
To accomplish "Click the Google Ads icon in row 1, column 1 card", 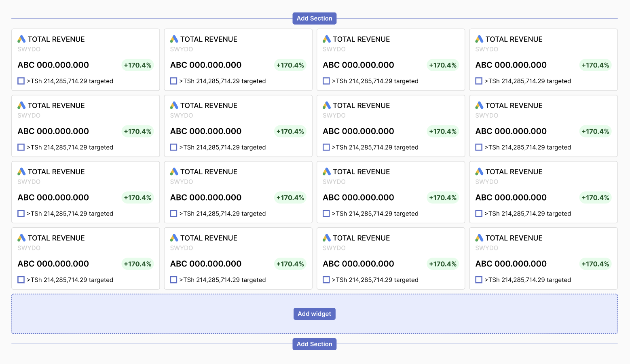I will (x=21, y=39).
